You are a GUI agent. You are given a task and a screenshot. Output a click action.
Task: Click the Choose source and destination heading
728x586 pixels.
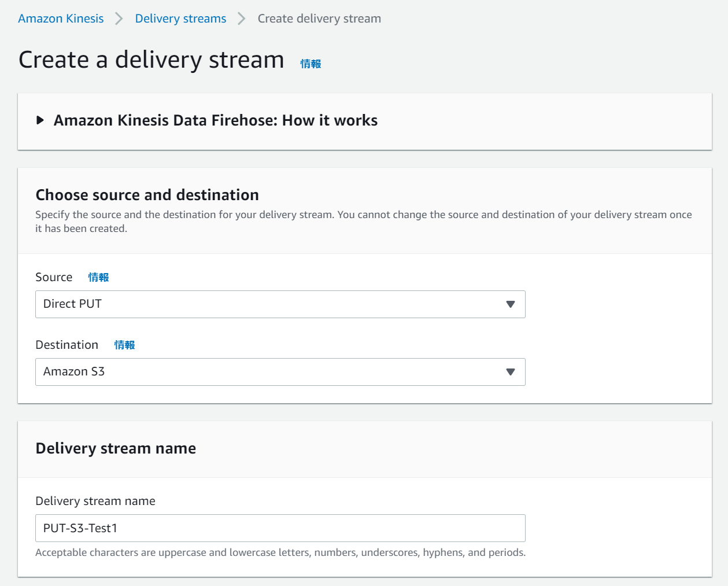click(x=147, y=195)
